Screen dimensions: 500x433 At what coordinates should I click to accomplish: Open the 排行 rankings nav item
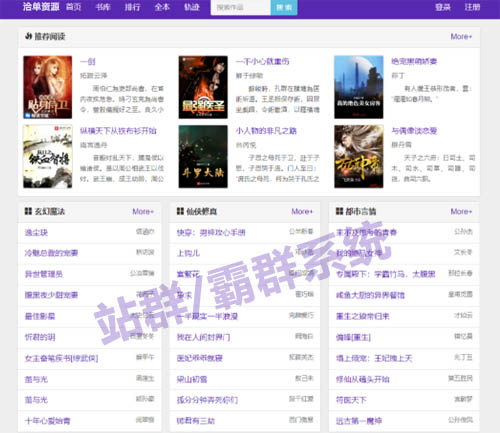pyautogui.click(x=132, y=7)
